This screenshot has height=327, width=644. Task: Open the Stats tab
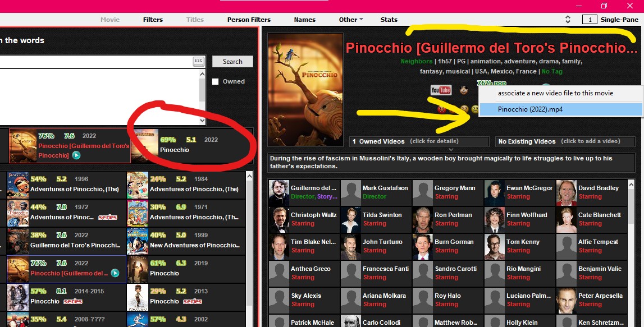389,19
